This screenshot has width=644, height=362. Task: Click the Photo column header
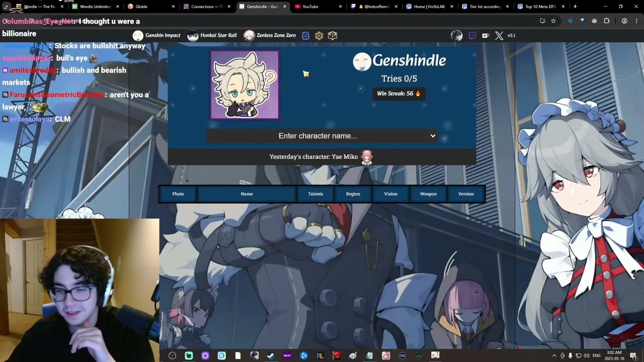178,194
